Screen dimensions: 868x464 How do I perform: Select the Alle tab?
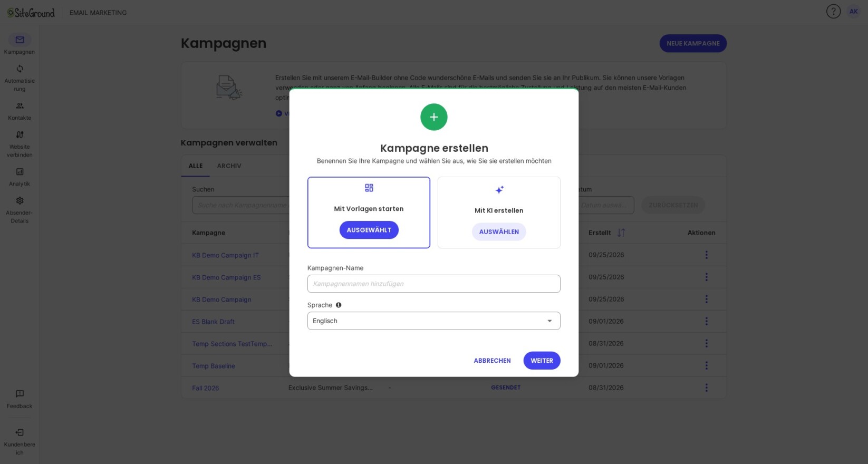point(196,166)
